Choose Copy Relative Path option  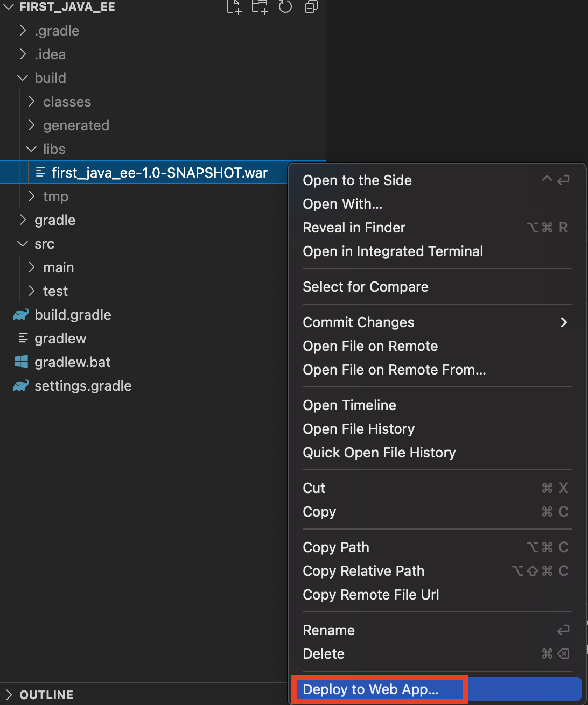click(363, 571)
